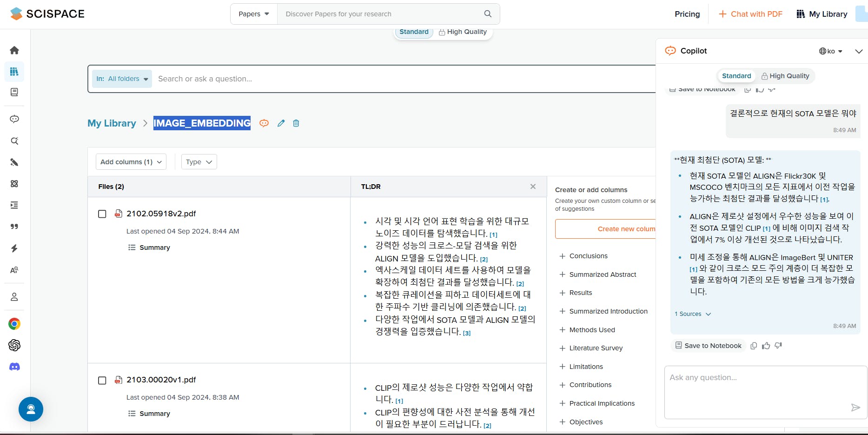Expand Summary for 2103.00020v1.pdf
The width and height of the screenshot is (868, 435).
coord(149,414)
